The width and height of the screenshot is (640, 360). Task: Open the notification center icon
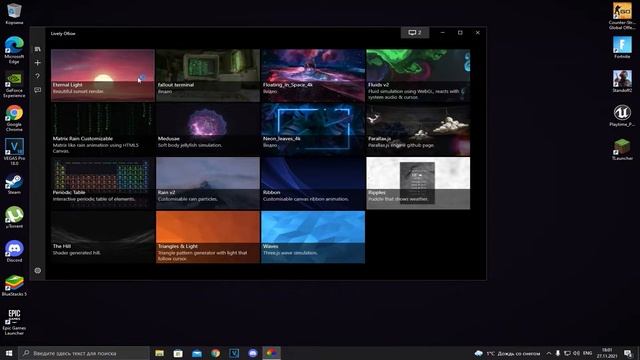[x=628, y=353]
